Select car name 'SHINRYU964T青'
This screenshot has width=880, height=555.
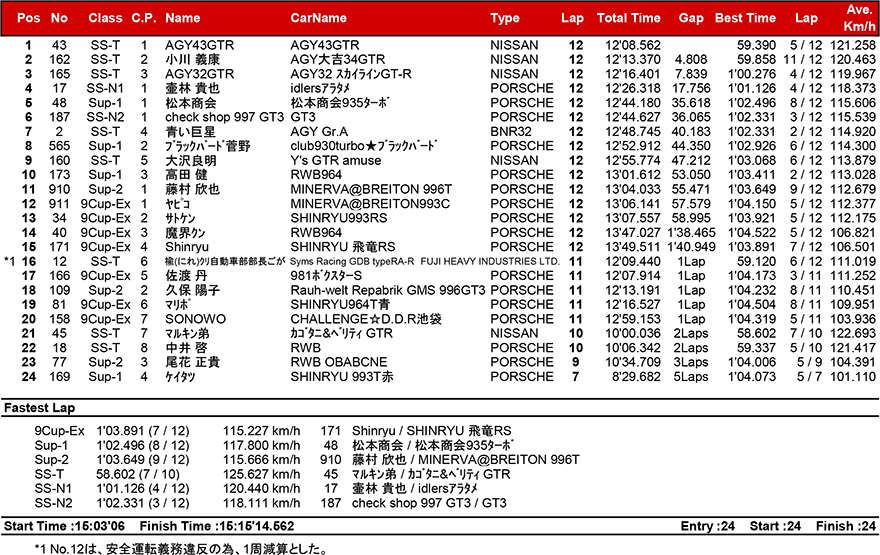point(340,305)
